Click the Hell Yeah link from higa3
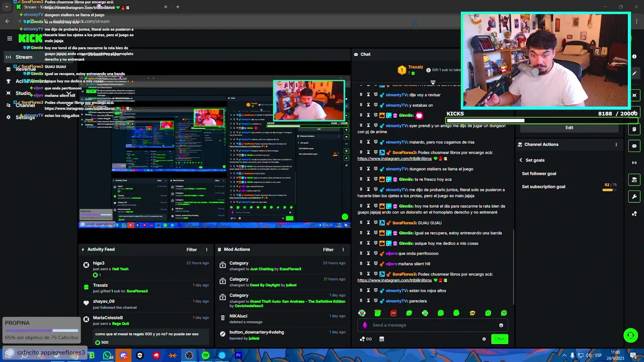644x362 pixels. [x=120, y=269]
